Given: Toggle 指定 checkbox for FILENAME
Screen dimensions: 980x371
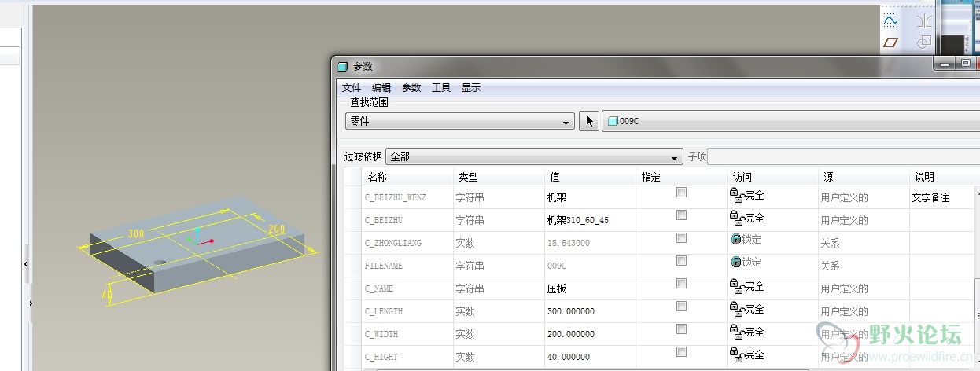Looking at the screenshot, I should (x=681, y=260).
